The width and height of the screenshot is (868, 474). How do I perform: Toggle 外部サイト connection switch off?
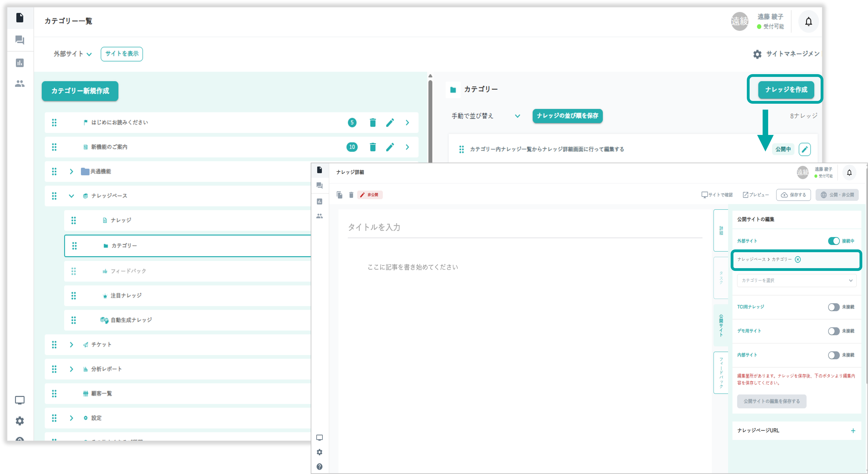point(834,241)
